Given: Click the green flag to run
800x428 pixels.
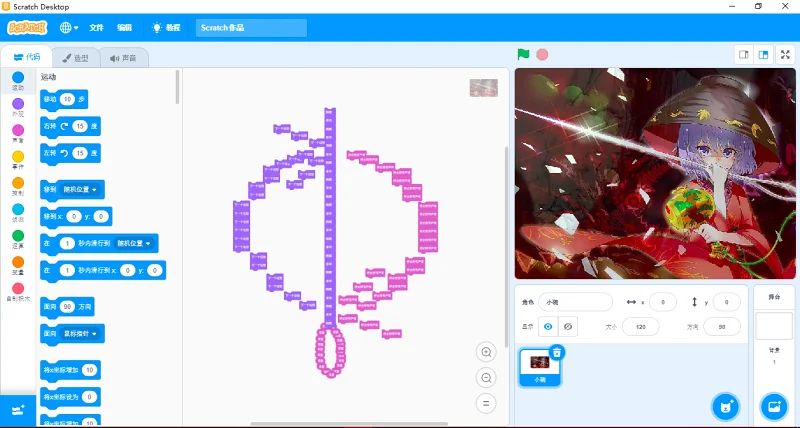Looking at the screenshot, I should click(523, 54).
